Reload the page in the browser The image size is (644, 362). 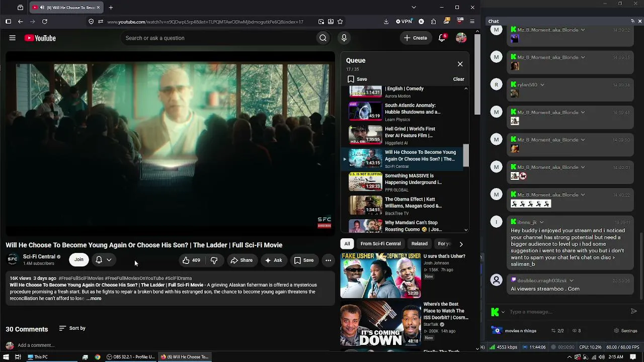point(45,22)
